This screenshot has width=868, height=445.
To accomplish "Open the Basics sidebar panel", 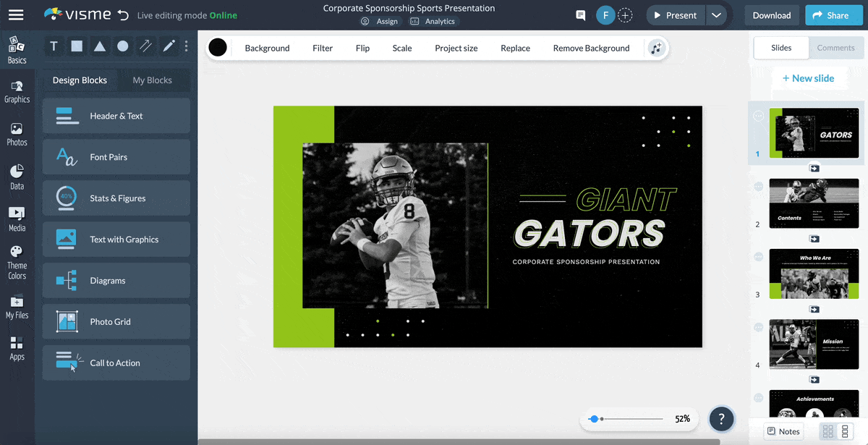I will click(x=17, y=51).
